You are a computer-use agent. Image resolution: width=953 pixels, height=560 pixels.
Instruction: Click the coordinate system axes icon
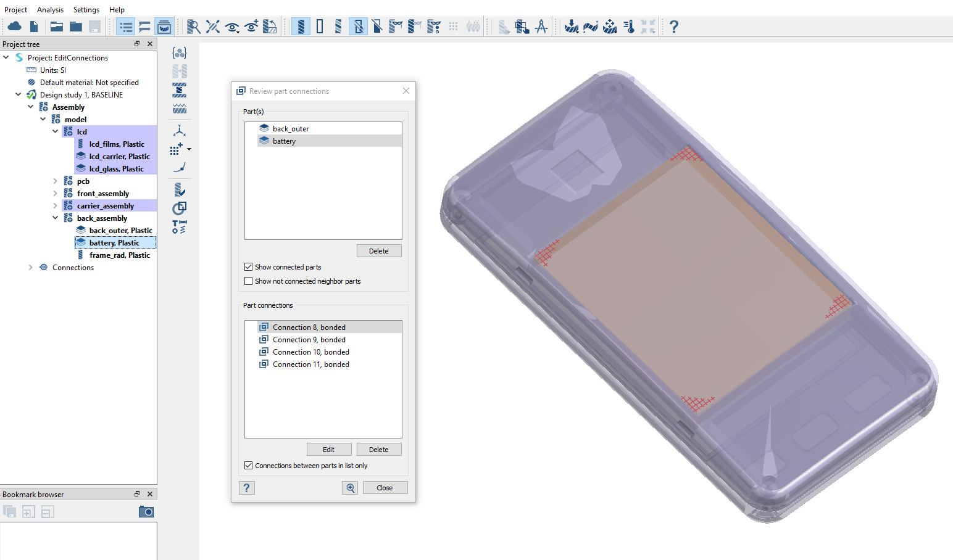pyautogui.click(x=180, y=131)
